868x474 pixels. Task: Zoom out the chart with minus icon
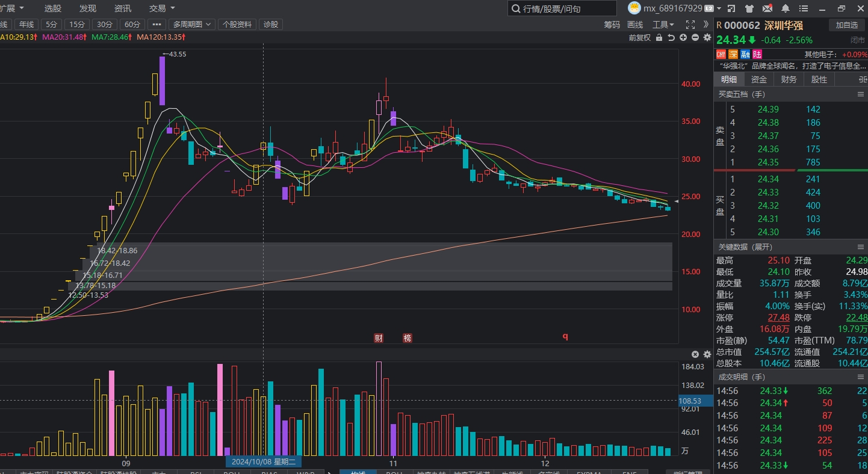695,38
